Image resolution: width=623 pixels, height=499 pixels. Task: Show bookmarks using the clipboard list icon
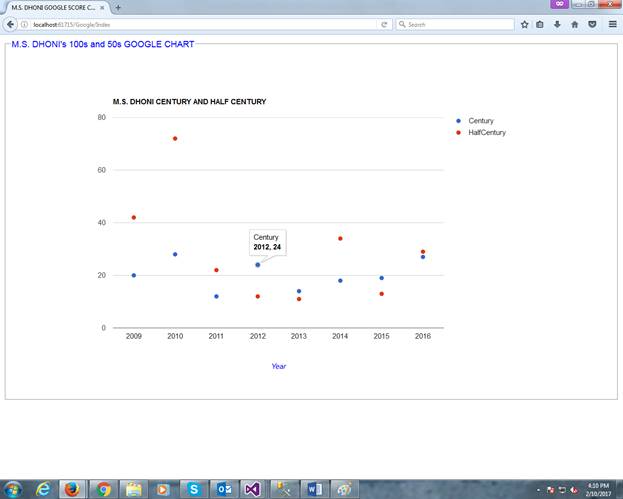540,24
